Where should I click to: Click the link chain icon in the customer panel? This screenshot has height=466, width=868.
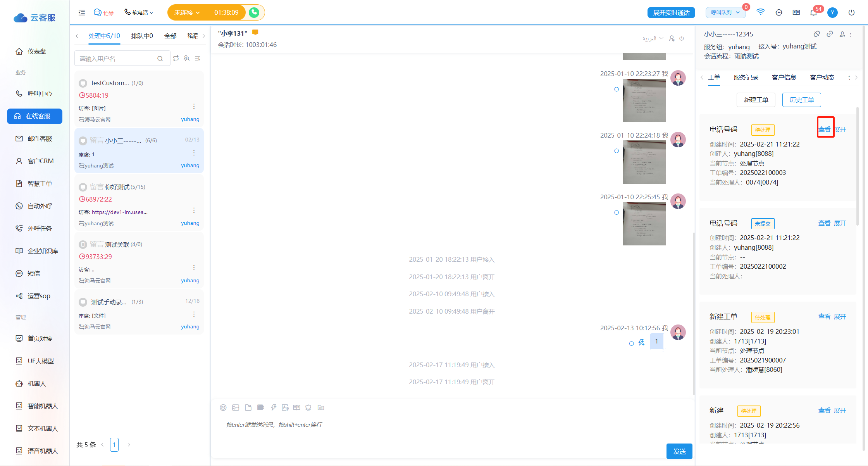tap(830, 34)
